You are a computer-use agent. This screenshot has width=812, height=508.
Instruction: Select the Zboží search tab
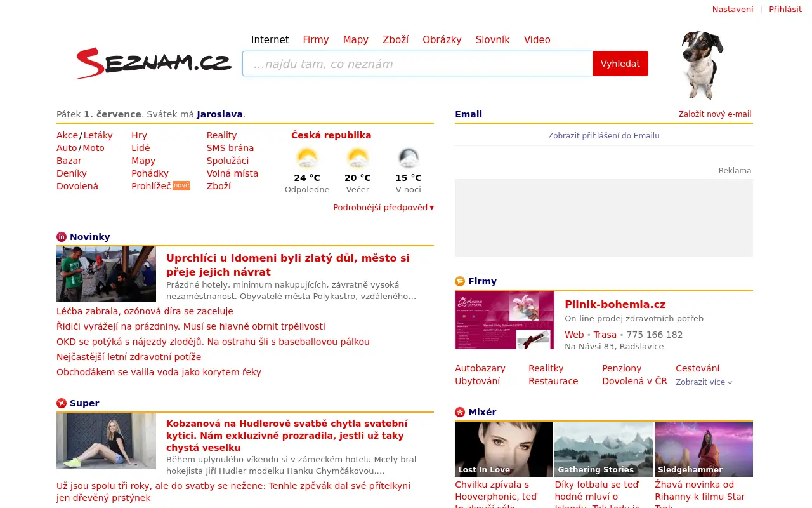tap(396, 39)
